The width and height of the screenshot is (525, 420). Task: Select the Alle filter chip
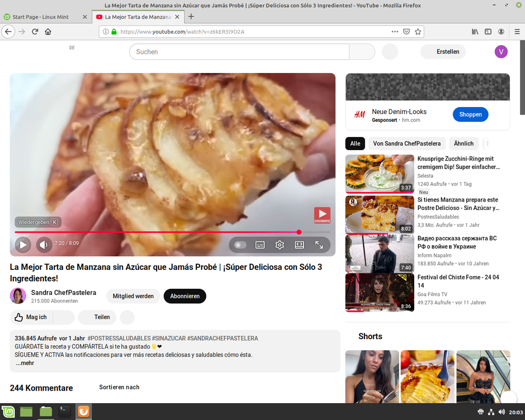355,144
